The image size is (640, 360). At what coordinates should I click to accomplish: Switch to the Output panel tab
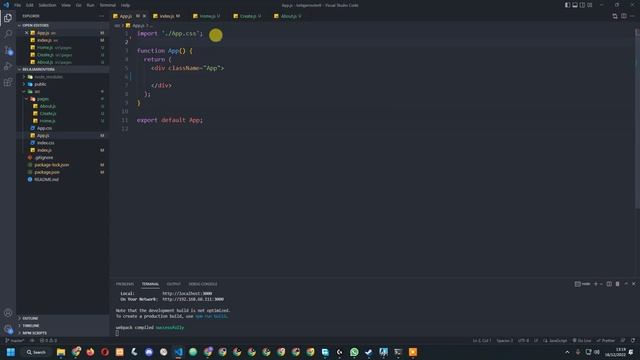(x=173, y=284)
